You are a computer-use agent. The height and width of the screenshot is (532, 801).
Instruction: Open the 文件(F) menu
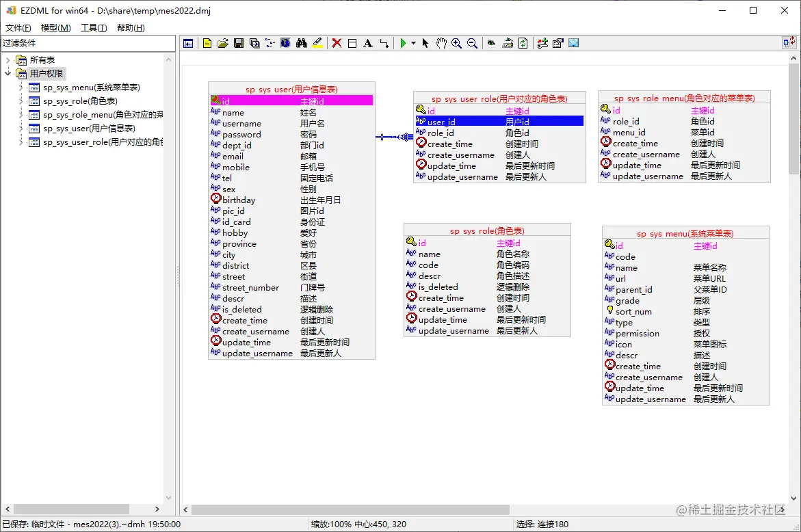point(18,27)
